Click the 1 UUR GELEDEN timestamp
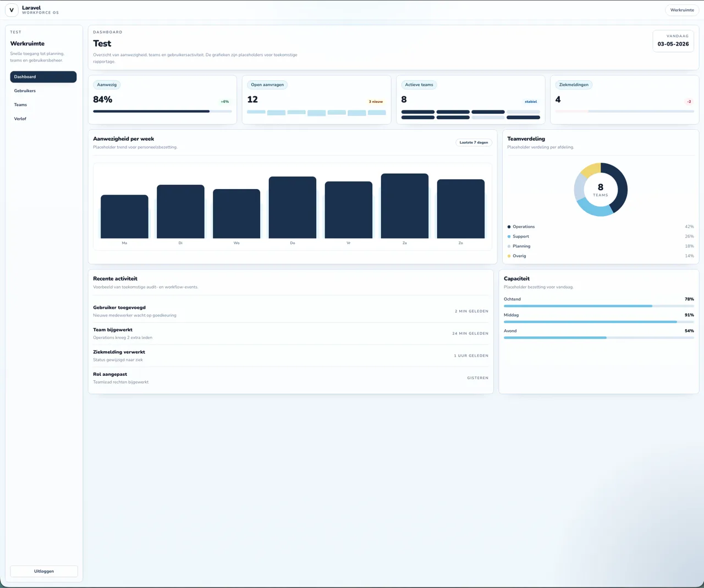This screenshot has width=704, height=588. 471,356
